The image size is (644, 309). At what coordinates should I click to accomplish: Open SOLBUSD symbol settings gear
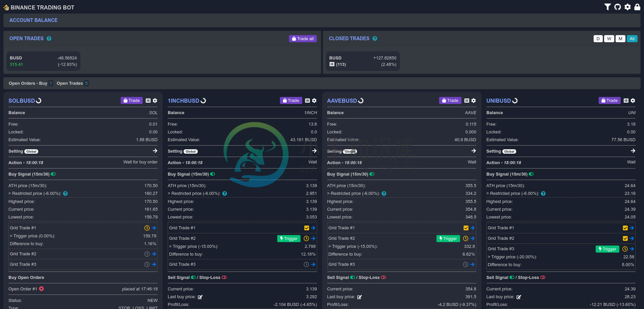pyautogui.click(x=155, y=101)
